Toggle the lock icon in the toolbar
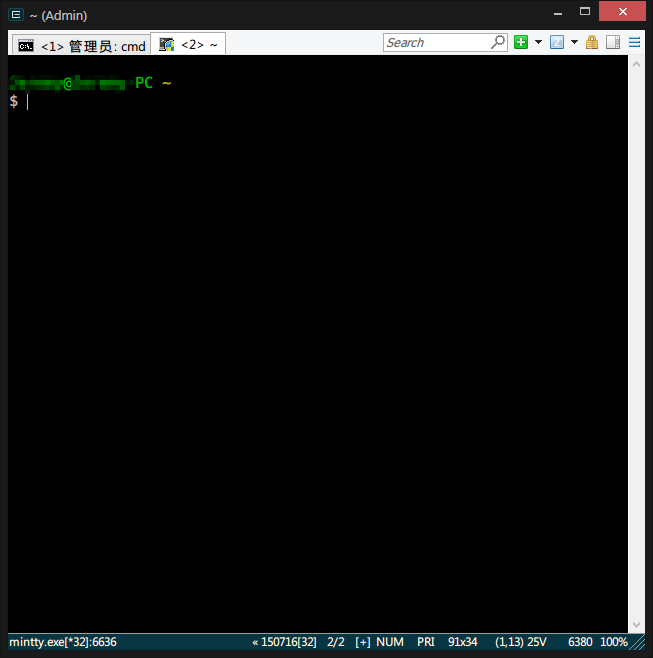653x658 pixels. pyautogui.click(x=592, y=42)
